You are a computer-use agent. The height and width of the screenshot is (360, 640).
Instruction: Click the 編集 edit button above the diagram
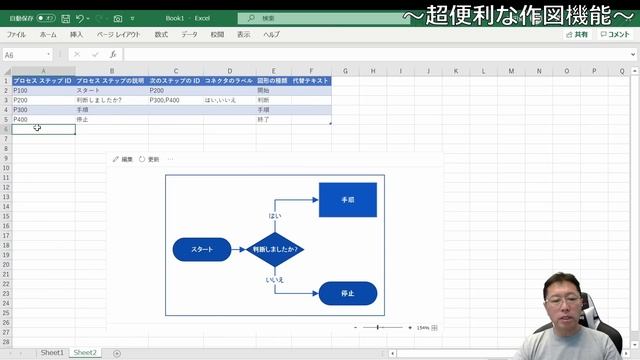123,159
